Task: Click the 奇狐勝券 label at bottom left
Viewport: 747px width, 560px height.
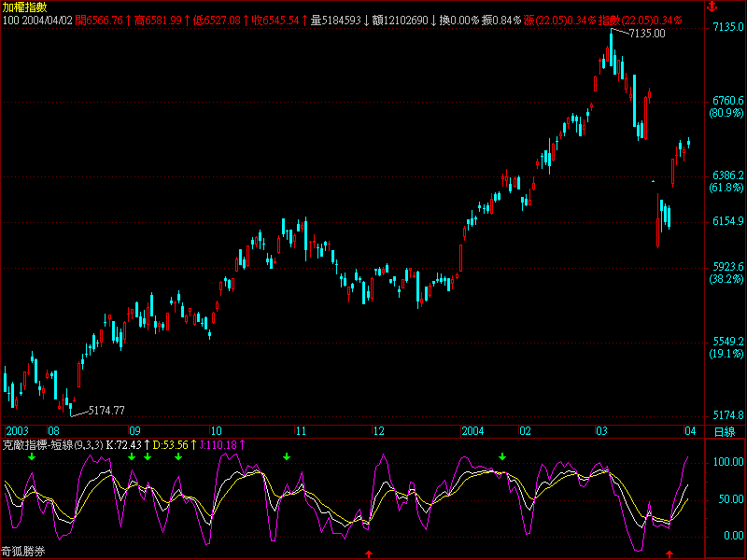Action: coord(24,553)
